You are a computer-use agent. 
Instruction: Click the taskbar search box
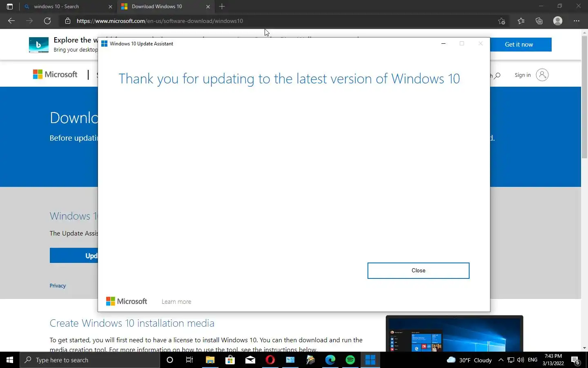[90, 360]
